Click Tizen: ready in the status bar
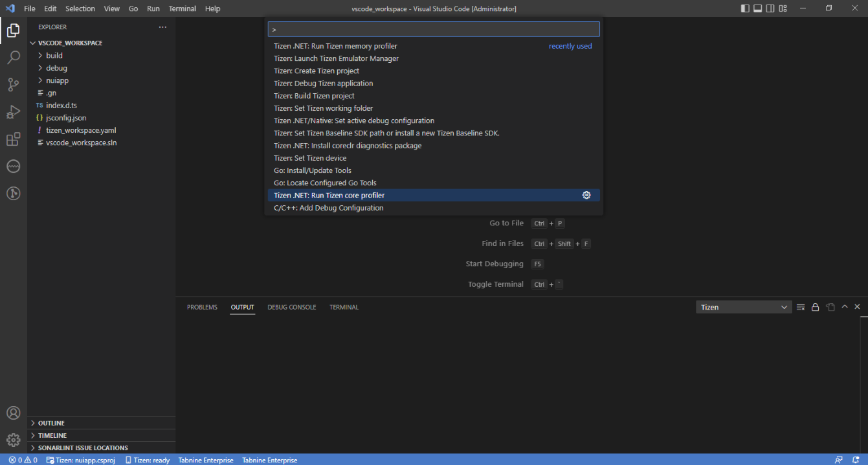 coord(148,460)
